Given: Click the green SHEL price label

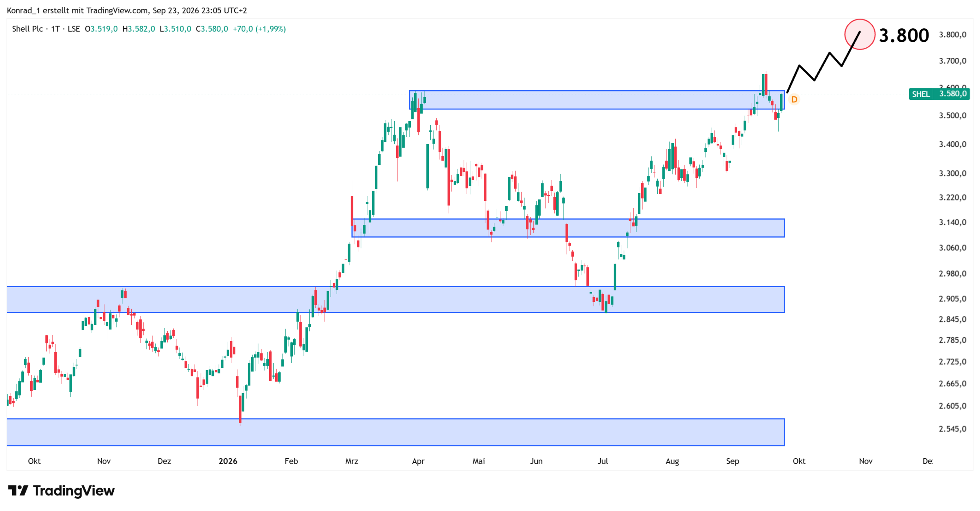Looking at the screenshot, I should (920, 94).
